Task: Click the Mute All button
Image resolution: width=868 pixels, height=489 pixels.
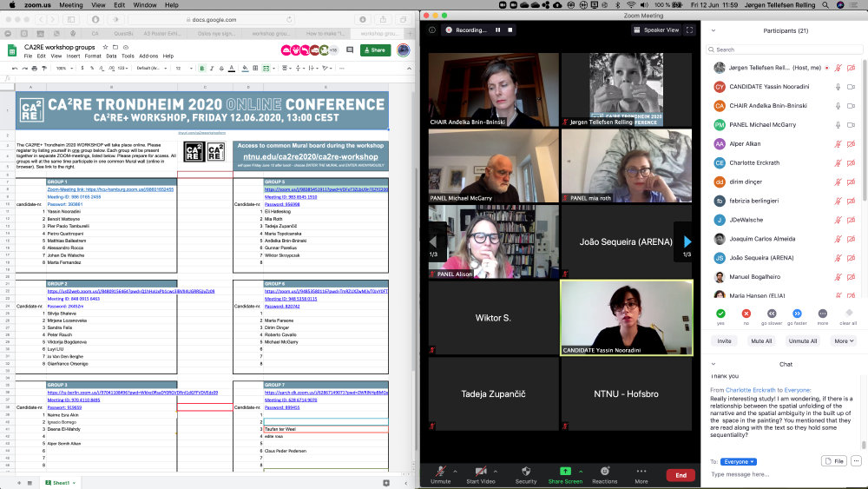Action: 761,341
